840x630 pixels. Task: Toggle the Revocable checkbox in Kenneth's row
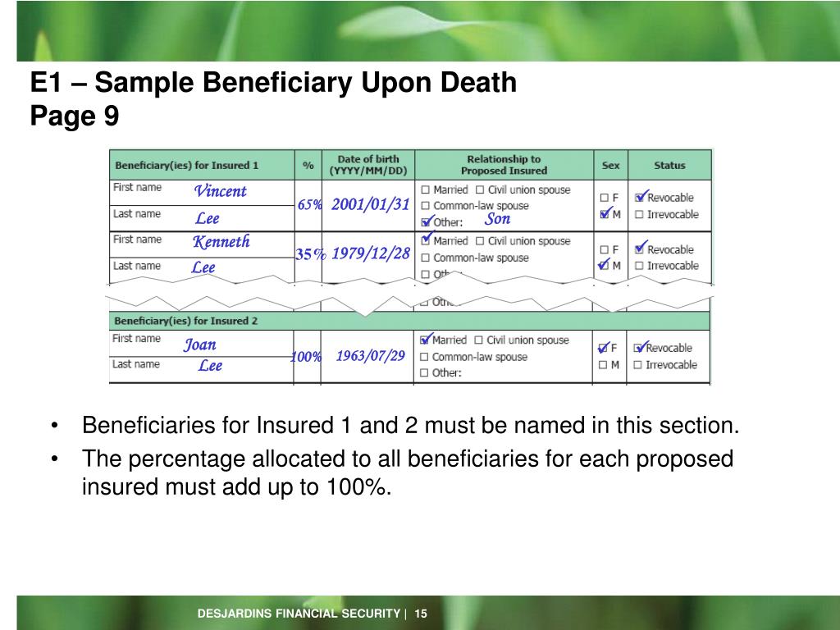(x=640, y=249)
